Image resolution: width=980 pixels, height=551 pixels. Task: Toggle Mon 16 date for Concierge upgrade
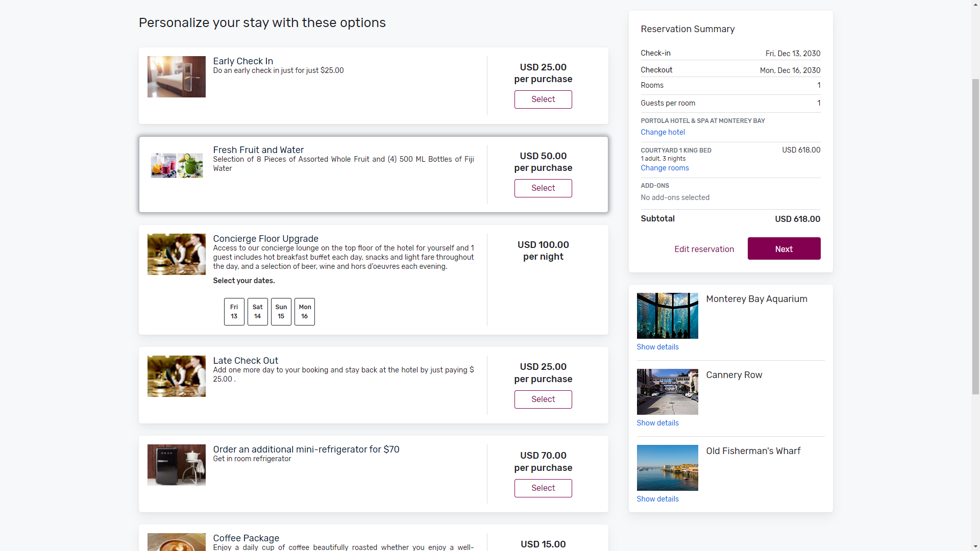(305, 312)
